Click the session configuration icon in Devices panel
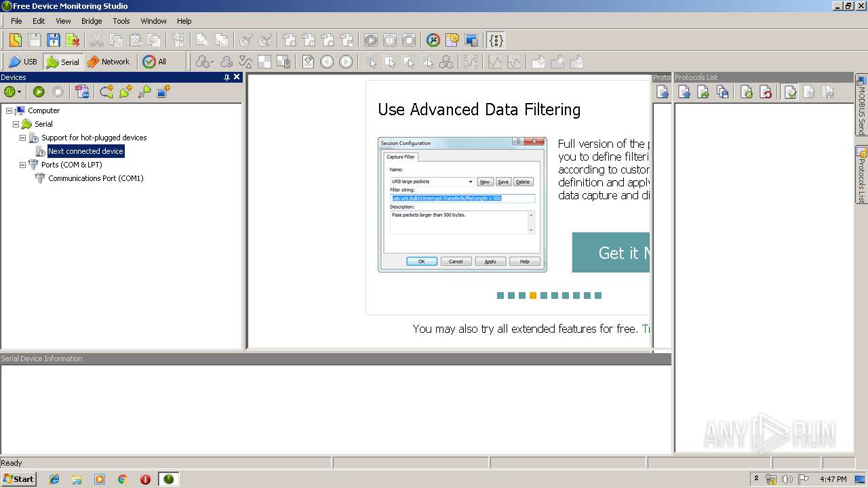The width and height of the screenshot is (868, 488). (82, 91)
